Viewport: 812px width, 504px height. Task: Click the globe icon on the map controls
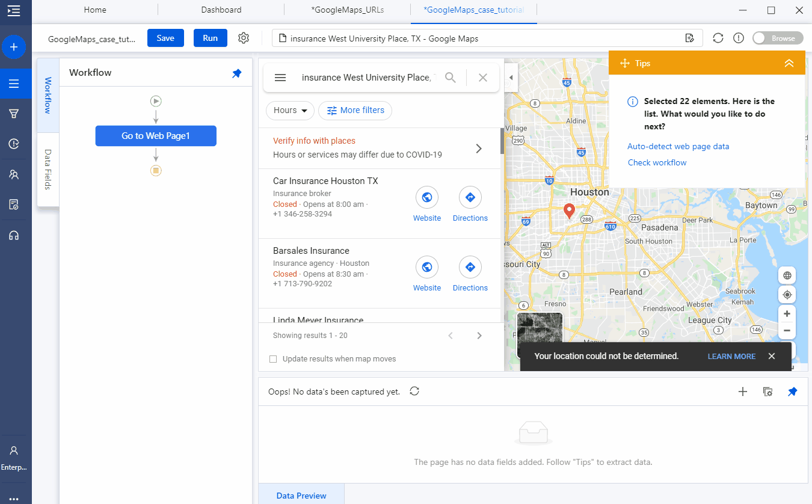click(787, 276)
